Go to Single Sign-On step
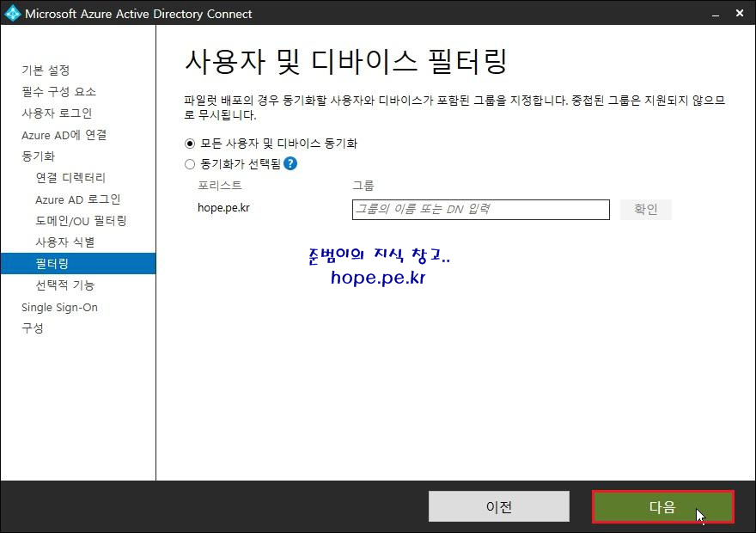 60,307
